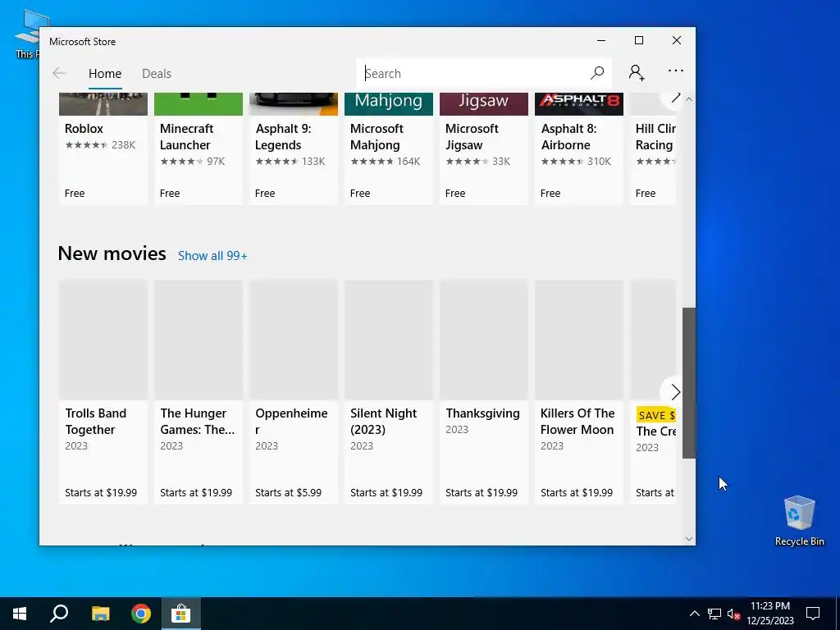The width and height of the screenshot is (840, 630).
Task: Click the Microsoft Mahjong 164K rating
Action: [x=386, y=162]
